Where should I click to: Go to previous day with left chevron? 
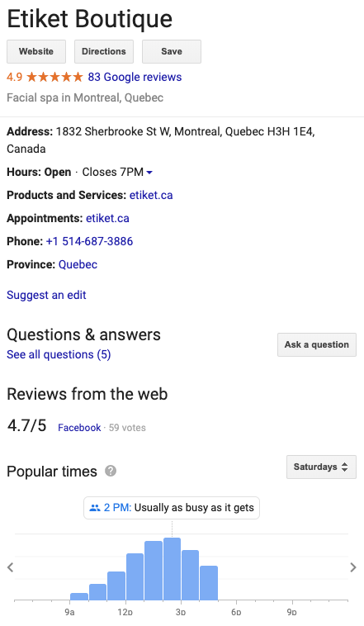point(11,567)
